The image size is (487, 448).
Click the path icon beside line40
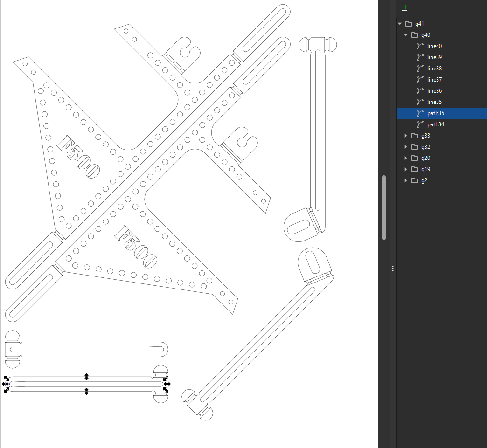point(420,46)
